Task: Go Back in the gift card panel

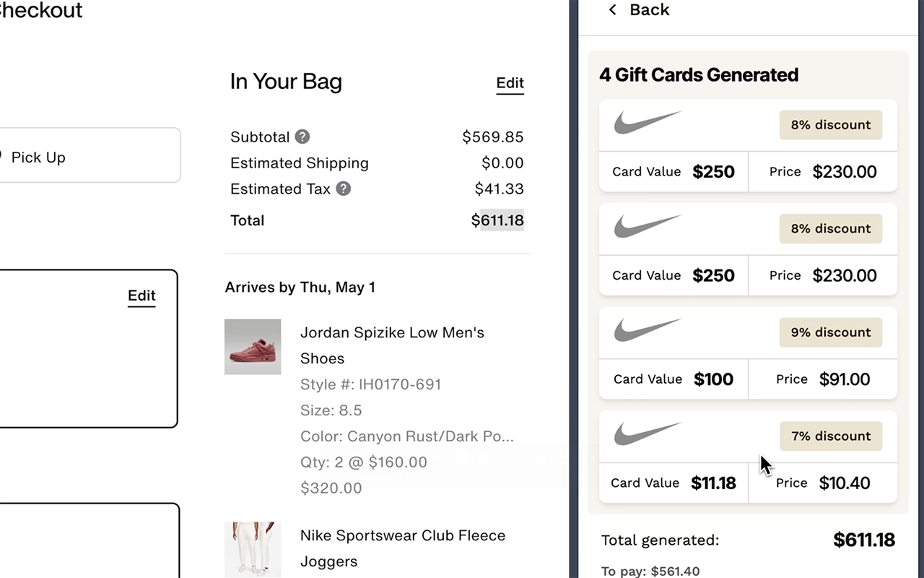Action: pyautogui.click(x=649, y=9)
